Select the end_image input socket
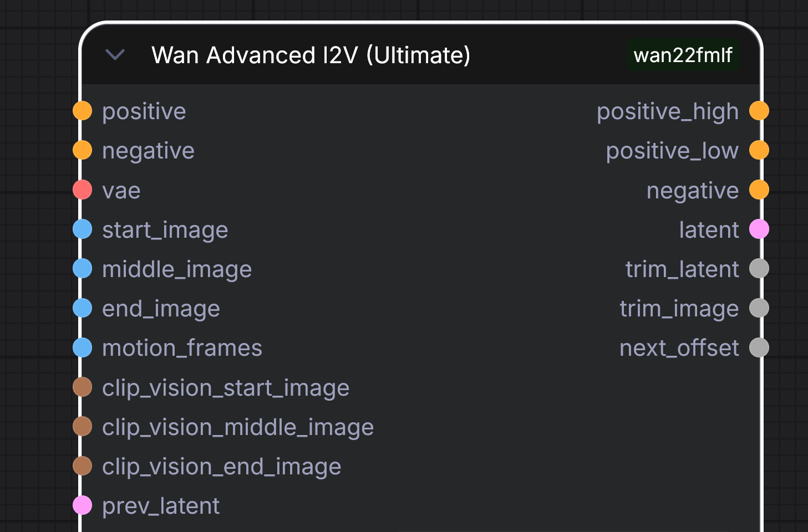The height and width of the screenshot is (532, 808). (83, 308)
